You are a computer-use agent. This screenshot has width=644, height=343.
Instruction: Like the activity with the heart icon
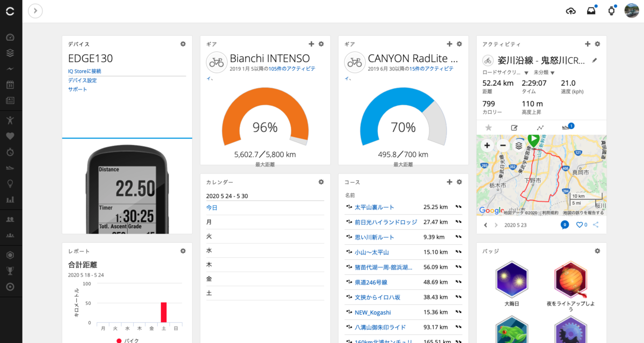tap(580, 225)
